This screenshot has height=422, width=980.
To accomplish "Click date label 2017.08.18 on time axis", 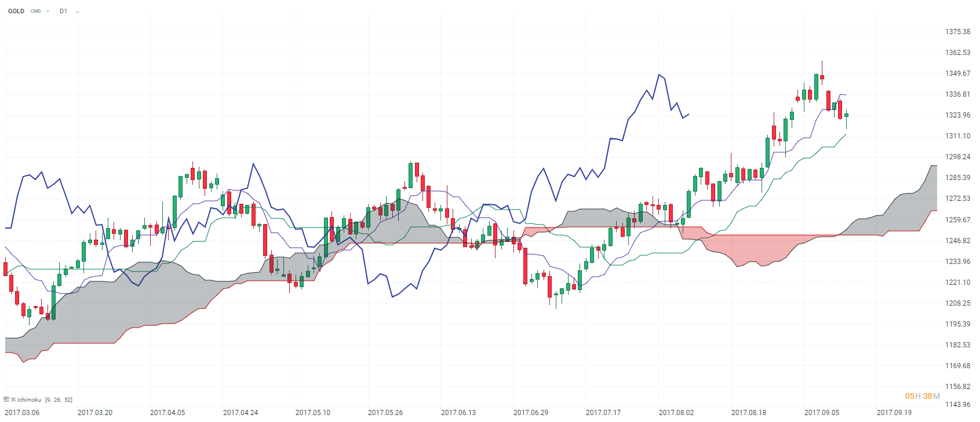I will tap(749, 413).
